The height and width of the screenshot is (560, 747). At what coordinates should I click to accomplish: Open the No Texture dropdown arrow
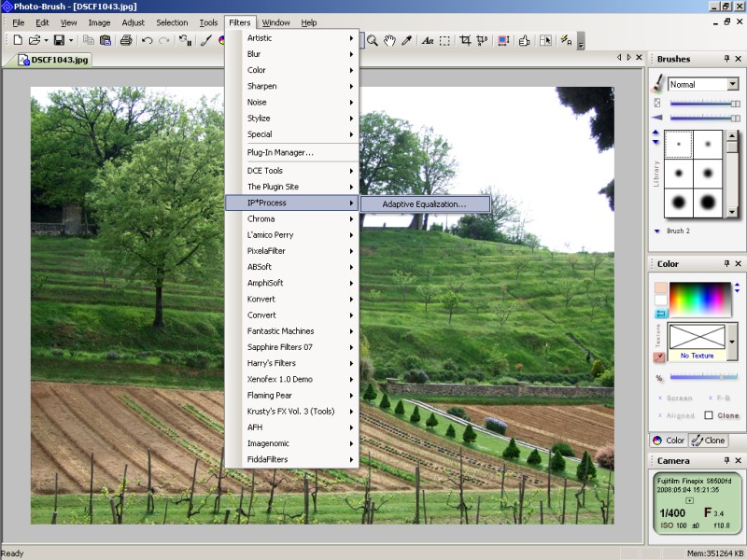pyautogui.click(x=731, y=341)
